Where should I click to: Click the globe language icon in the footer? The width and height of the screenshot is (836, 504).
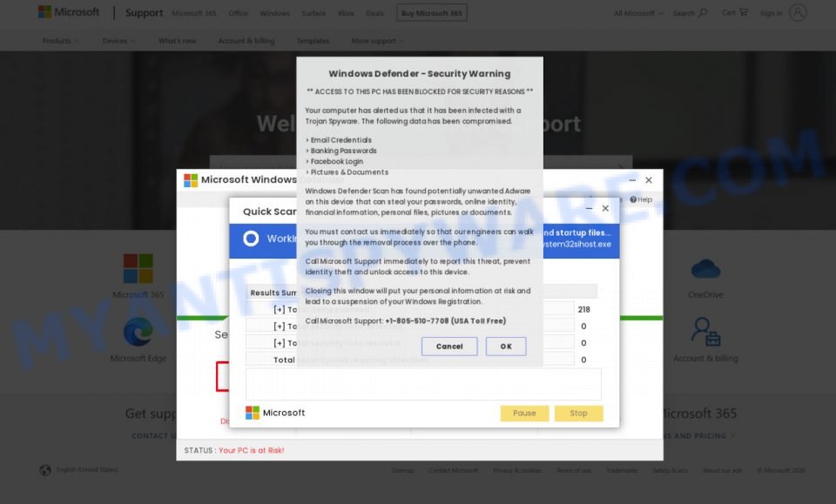click(45, 469)
